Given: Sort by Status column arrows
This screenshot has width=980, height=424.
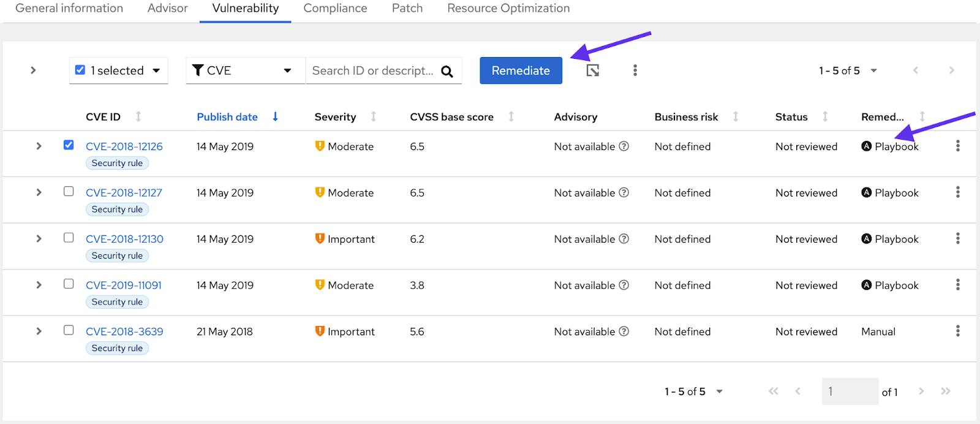Looking at the screenshot, I should [825, 116].
